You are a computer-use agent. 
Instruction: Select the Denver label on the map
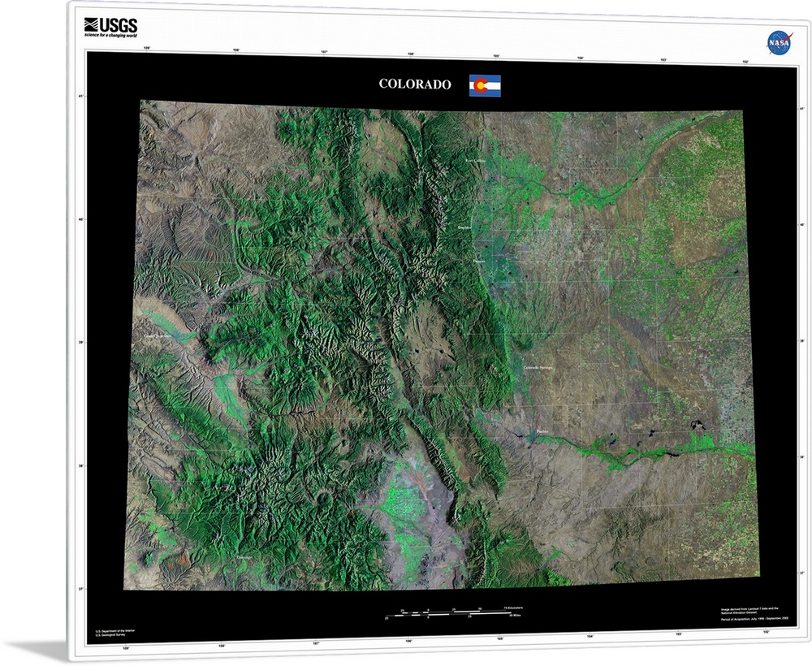pyautogui.click(x=478, y=262)
